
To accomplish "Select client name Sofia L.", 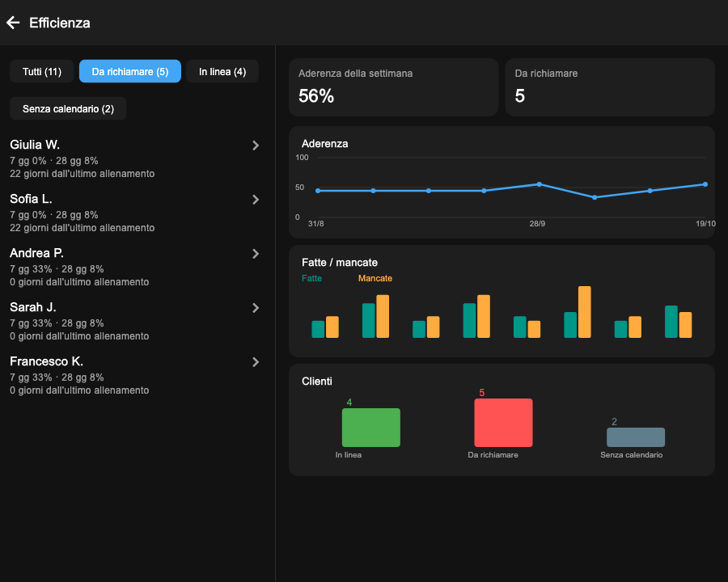I will click(31, 199).
